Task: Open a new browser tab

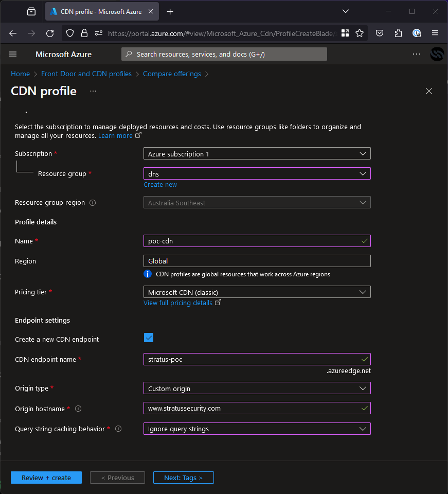Action: click(x=170, y=12)
